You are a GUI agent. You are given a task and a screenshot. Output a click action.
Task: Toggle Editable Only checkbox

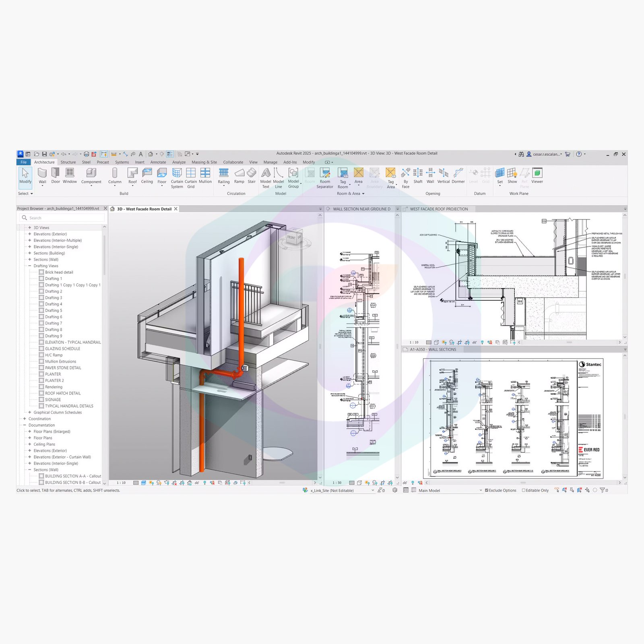pyautogui.click(x=524, y=490)
